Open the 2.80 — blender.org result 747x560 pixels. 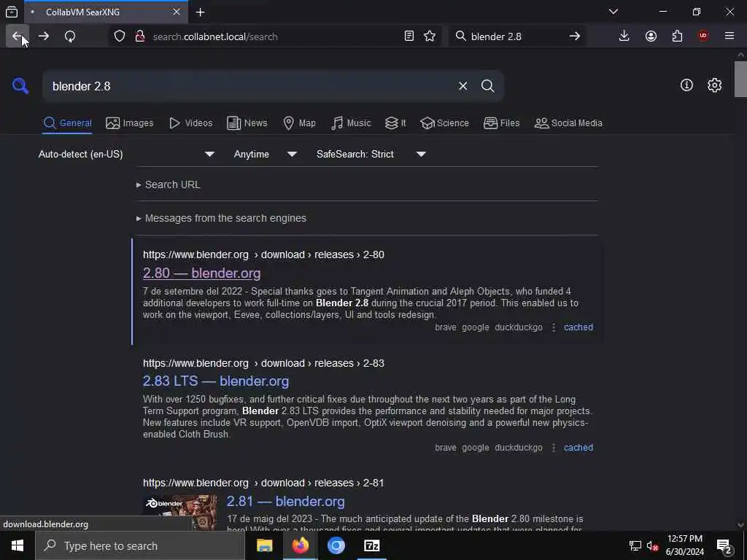201,273
